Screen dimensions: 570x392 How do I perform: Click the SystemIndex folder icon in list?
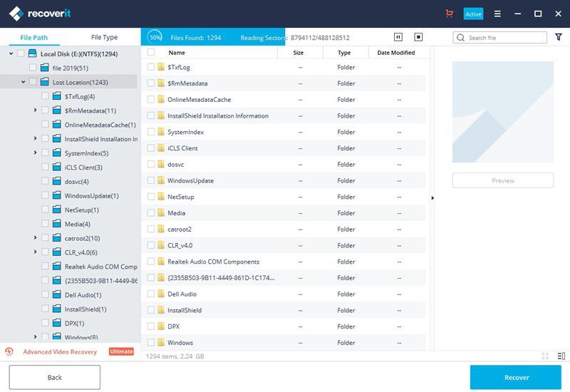[161, 132]
